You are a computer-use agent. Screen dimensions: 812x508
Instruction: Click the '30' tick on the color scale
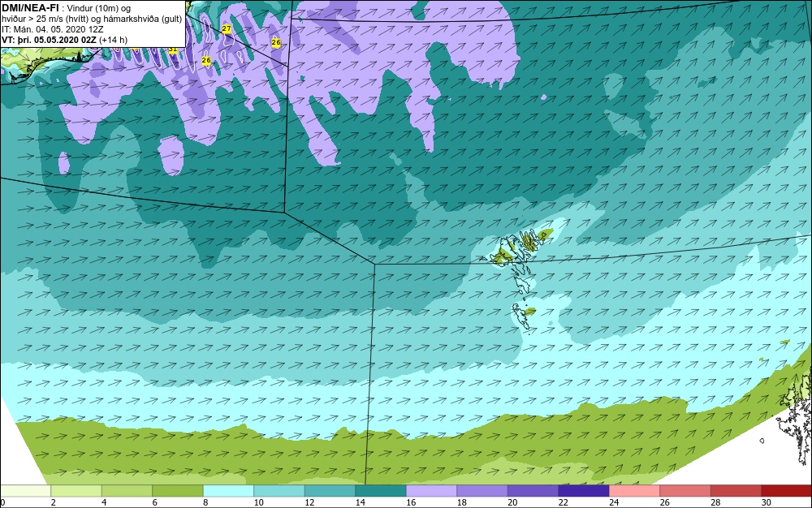[766, 502]
